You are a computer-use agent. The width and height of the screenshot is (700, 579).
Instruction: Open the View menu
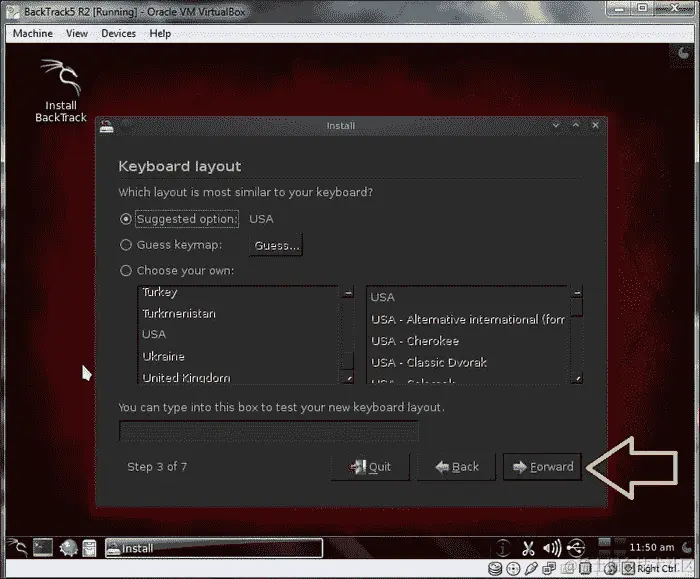tap(77, 33)
